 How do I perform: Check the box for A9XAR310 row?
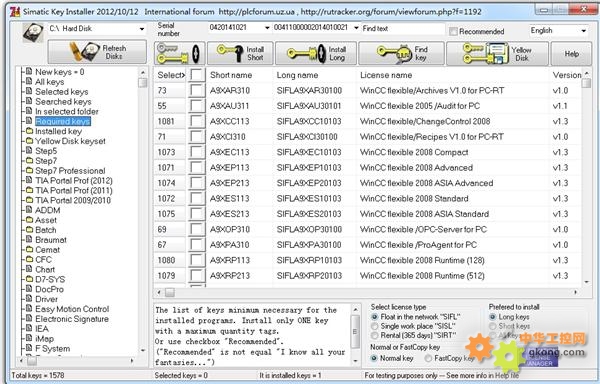point(197,90)
